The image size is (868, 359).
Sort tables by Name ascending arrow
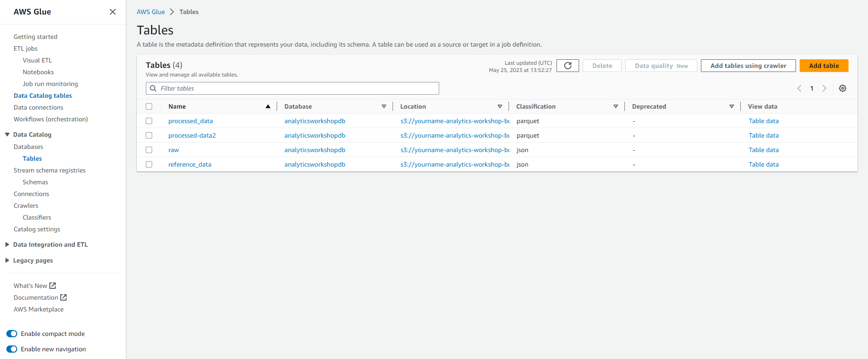click(268, 106)
